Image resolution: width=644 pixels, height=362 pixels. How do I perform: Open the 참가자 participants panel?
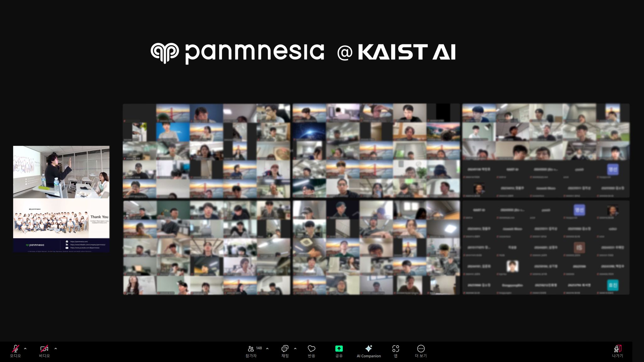click(x=251, y=351)
